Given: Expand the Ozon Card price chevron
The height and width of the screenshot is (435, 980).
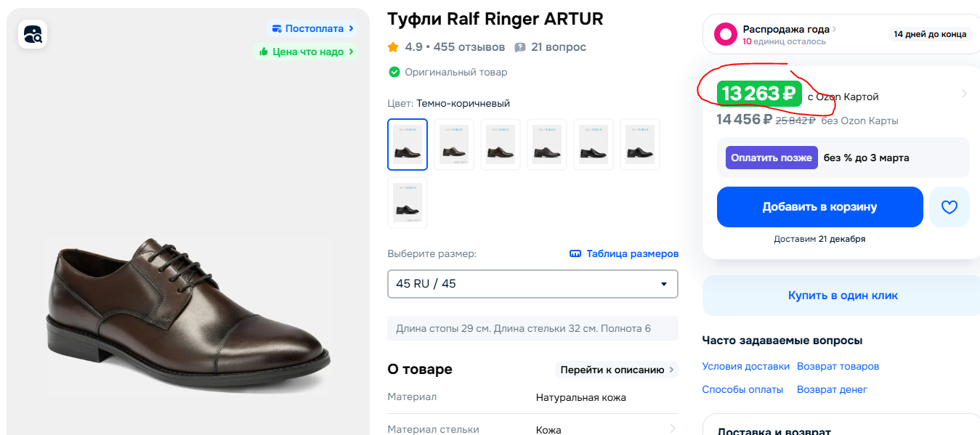Looking at the screenshot, I should point(964,94).
